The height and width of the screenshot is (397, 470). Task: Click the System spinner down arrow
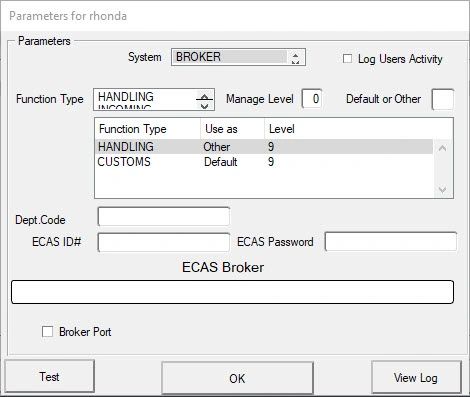coord(295,61)
